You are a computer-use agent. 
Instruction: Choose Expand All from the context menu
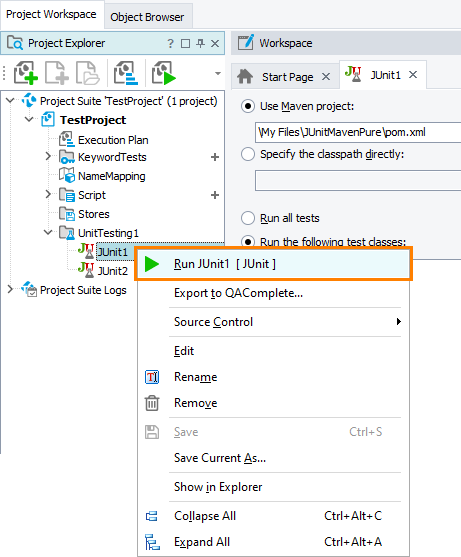[273, 542]
